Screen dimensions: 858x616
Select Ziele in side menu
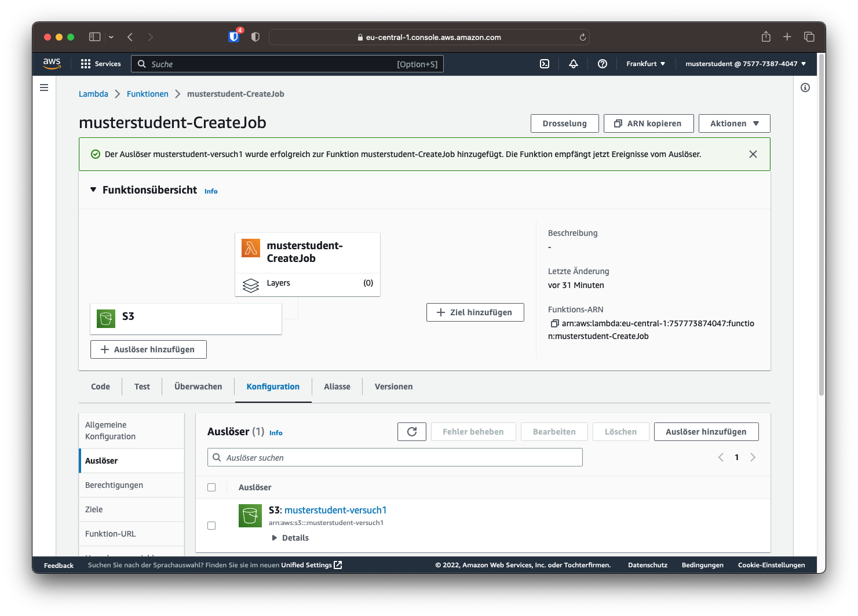[132, 509]
